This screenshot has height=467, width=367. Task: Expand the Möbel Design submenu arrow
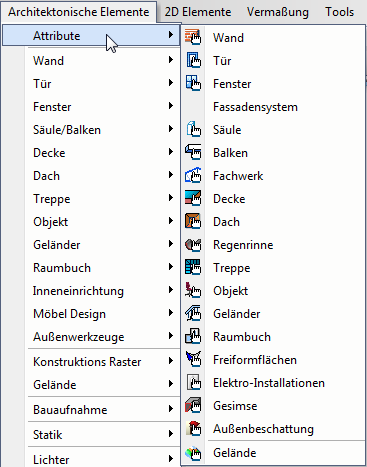coord(171,313)
